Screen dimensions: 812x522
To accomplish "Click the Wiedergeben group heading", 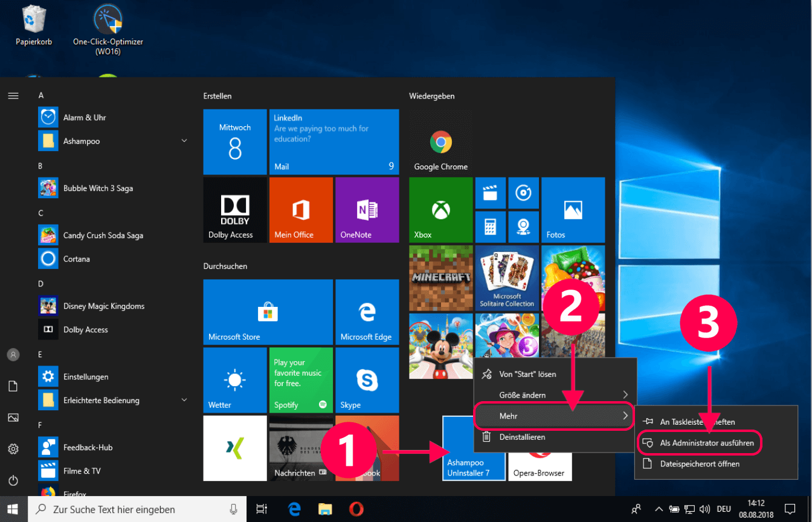I will pos(432,96).
